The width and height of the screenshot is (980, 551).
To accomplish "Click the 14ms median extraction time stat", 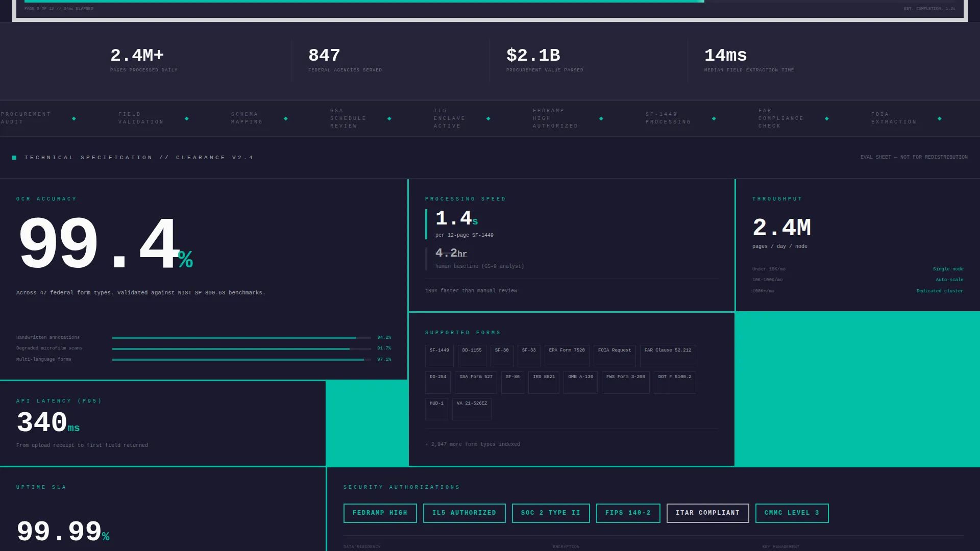I will (x=749, y=60).
